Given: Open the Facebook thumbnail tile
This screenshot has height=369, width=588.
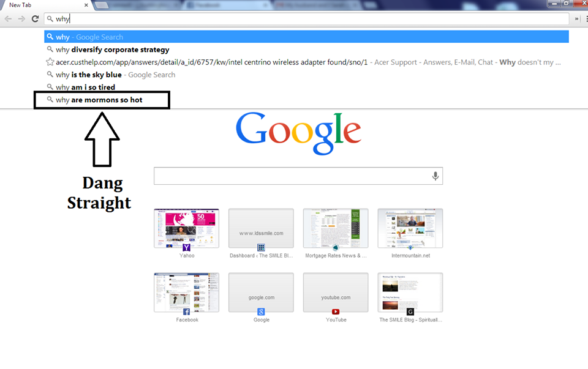Looking at the screenshot, I should tap(186, 293).
